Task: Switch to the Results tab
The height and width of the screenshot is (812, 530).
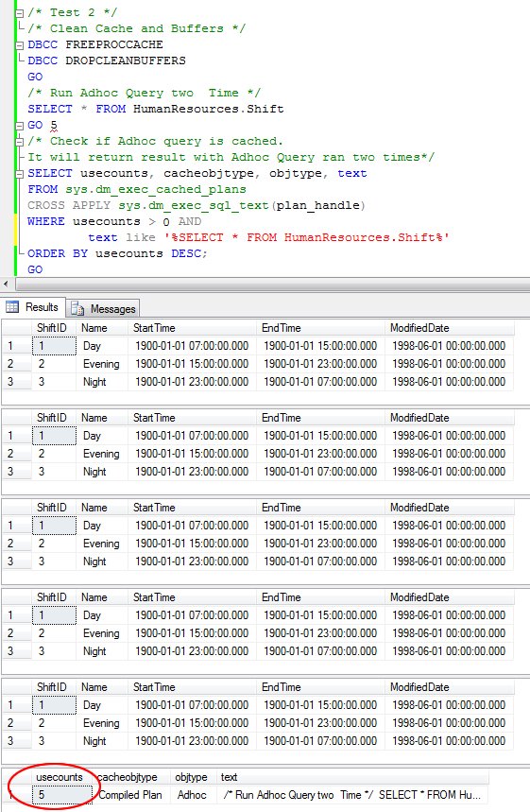Action: pyautogui.click(x=33, y=307)
